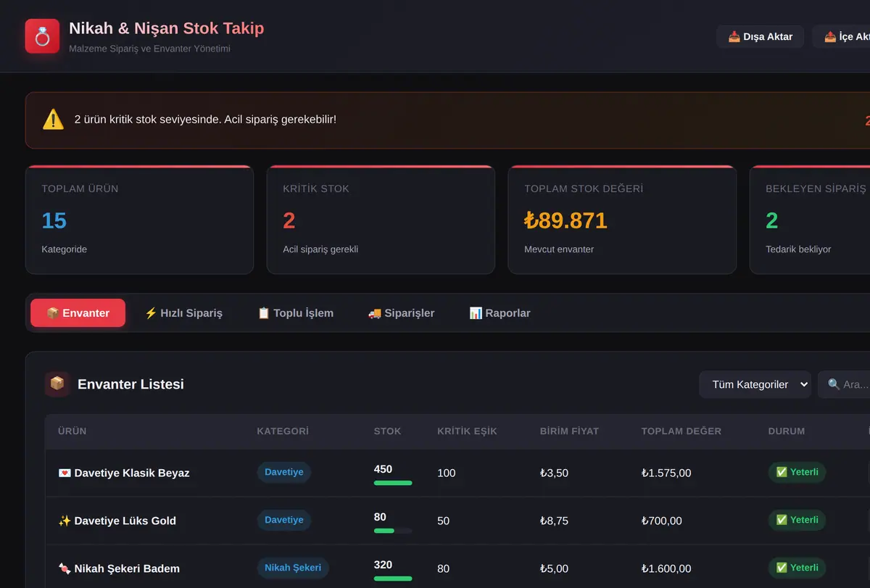Click the Dışa Aktar button
Viewport: 870px width, 588px height.
tap(761, 36)
